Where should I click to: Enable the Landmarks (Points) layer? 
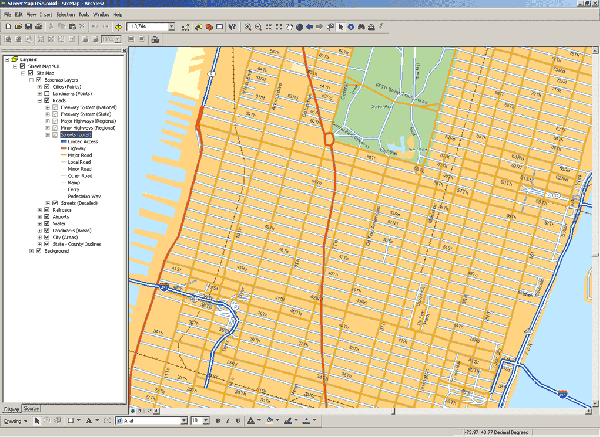pos(47,94)
